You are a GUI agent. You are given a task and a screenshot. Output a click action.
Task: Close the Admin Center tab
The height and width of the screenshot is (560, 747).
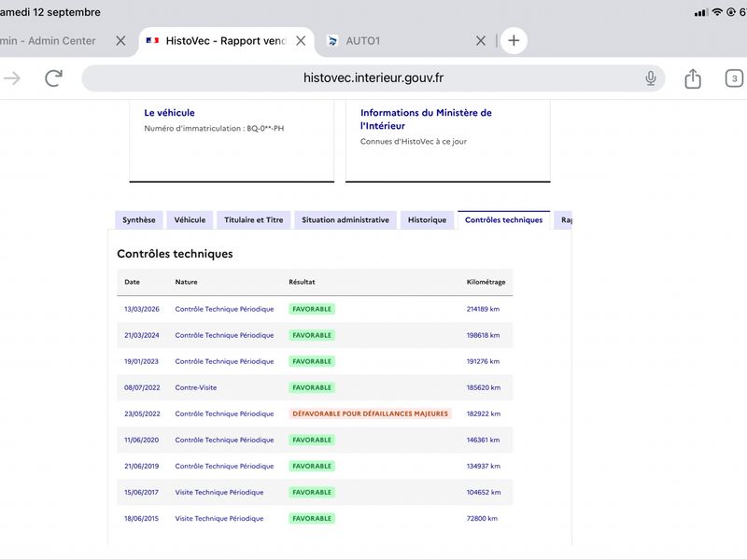coord(120,41)
